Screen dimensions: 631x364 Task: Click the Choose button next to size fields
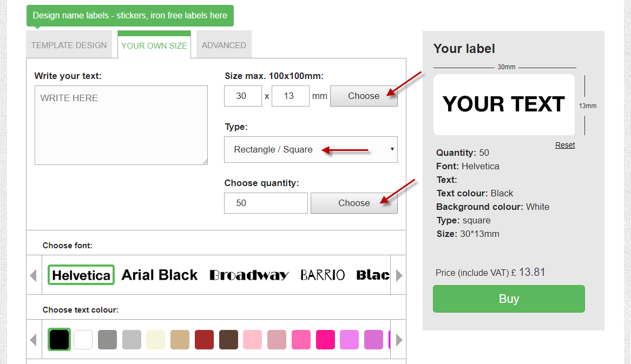364,96
